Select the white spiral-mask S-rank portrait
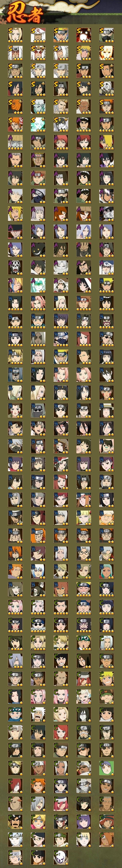The height and width of the screenshot is (868, 122). (106, 88)
